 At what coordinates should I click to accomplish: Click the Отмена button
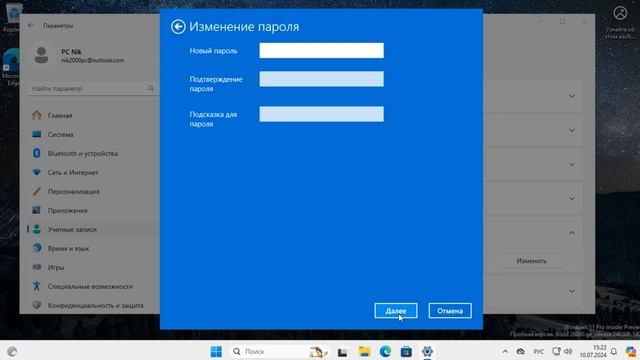[x=450, y=311]
